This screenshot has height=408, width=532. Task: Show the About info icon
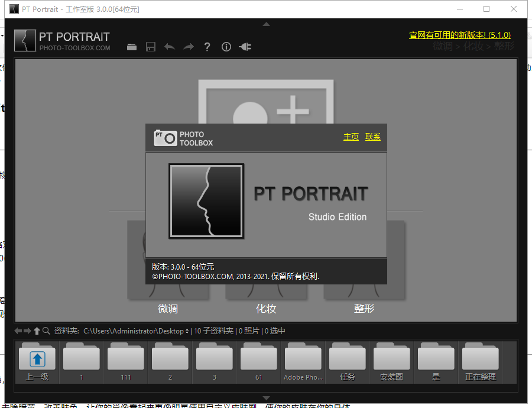(x=226, y=47)
